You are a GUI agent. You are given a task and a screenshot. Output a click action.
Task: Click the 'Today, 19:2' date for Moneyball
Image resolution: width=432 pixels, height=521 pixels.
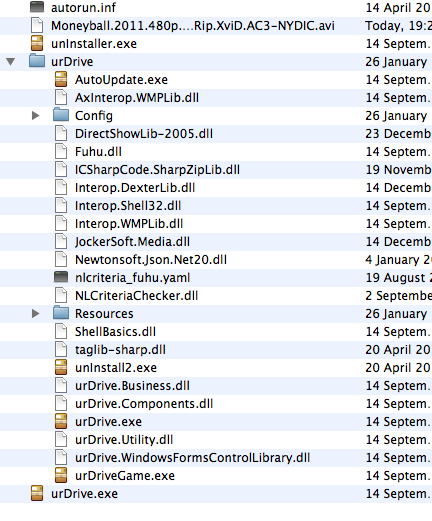[399, 26]
